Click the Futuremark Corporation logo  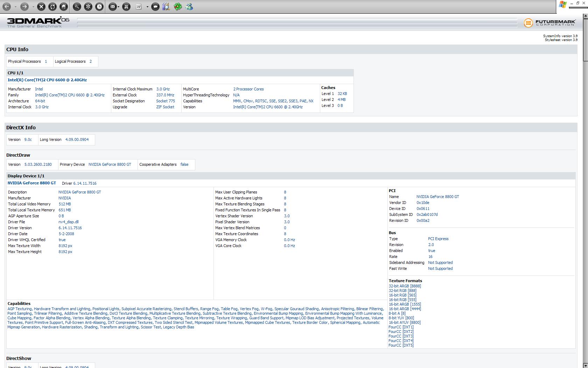(549, 23)
